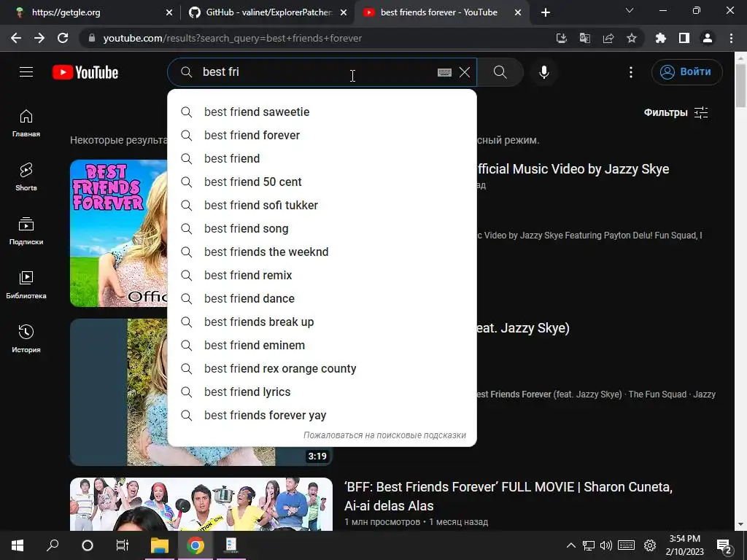Select suggestion 'best friend song'
The height and width of the screenshot is (560, 747).
322,228
